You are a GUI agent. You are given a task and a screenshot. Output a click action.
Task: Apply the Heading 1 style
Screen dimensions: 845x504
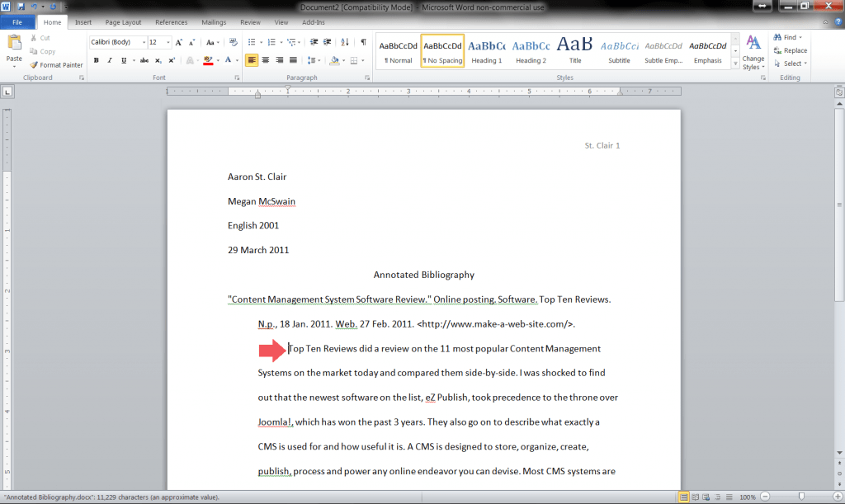coord(487,50)
